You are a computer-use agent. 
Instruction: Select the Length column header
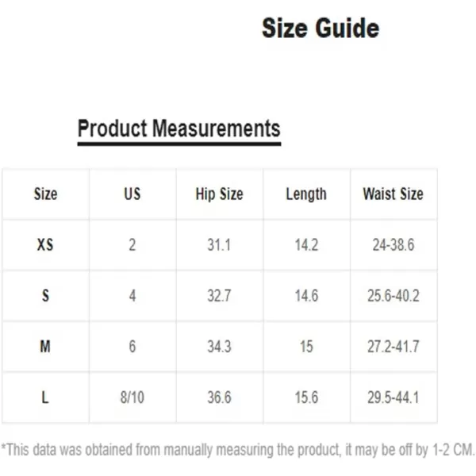pos(306,194)
